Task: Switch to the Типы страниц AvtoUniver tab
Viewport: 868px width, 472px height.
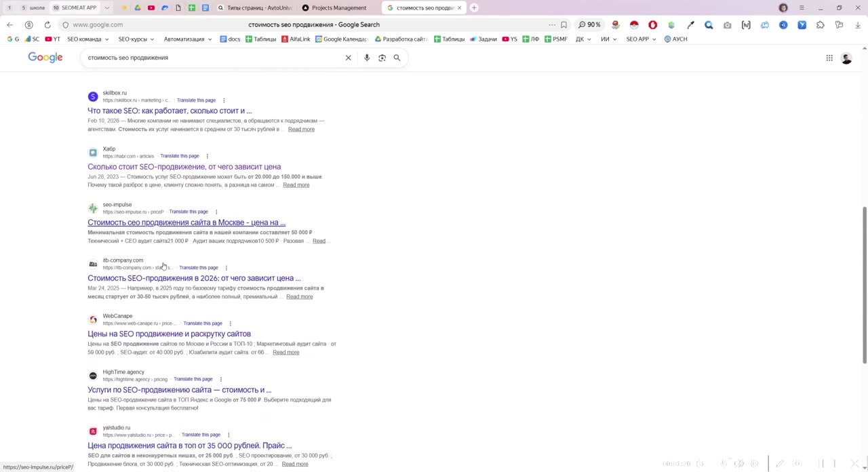Action: coord(254,8)
